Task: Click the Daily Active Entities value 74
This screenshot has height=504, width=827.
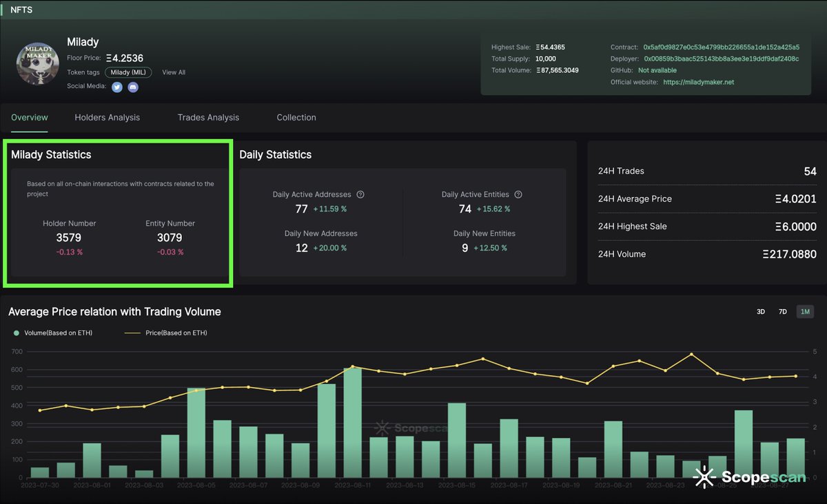Action: [x=465, y=209]
